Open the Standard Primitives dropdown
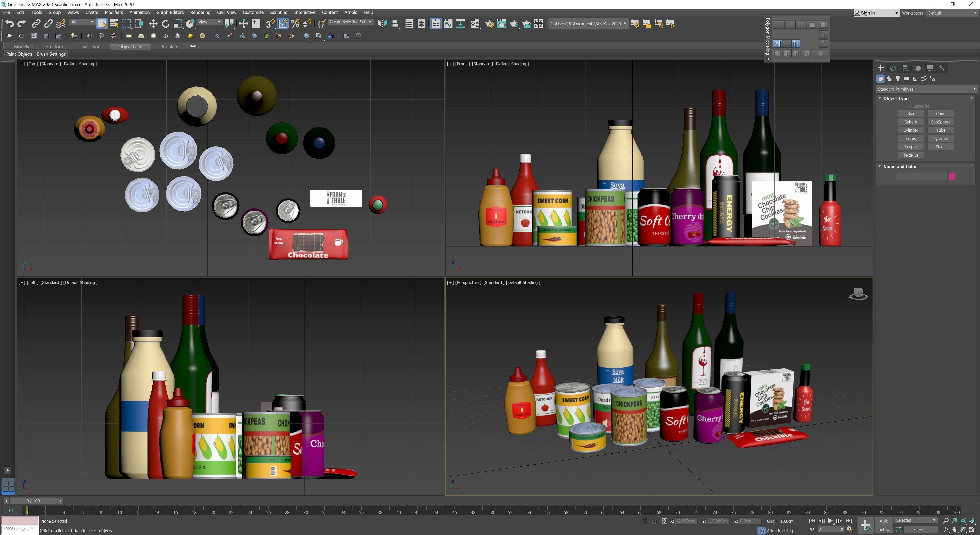 926,89
